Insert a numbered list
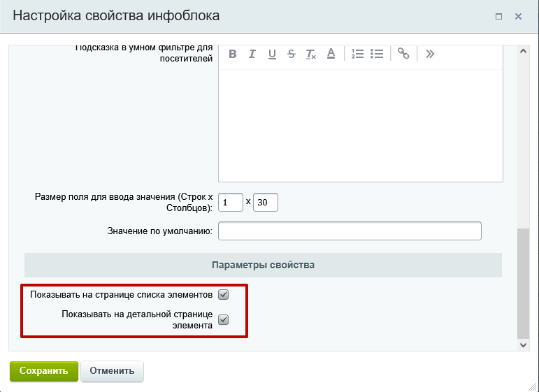 point(357,54)
